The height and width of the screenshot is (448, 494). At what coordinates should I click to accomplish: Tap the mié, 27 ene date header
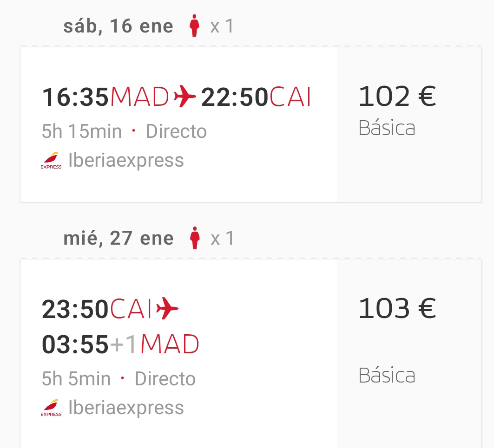[x=118, y=238]
